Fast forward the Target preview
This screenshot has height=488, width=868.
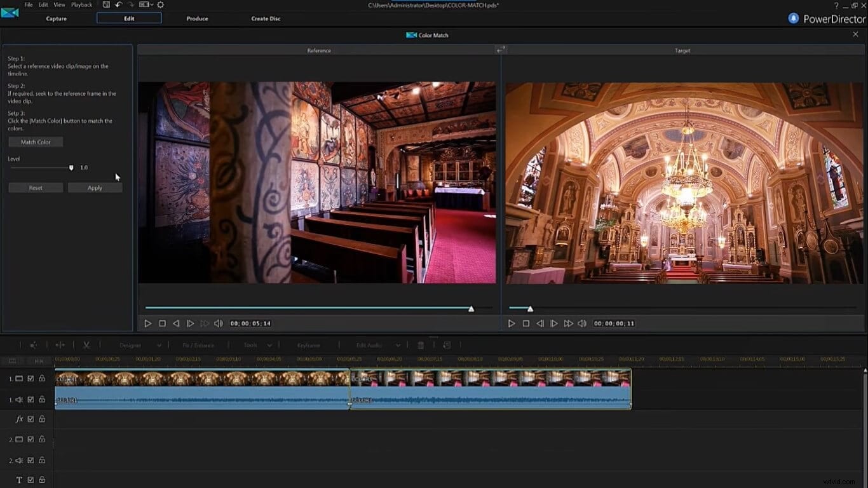tap(569, 323)
